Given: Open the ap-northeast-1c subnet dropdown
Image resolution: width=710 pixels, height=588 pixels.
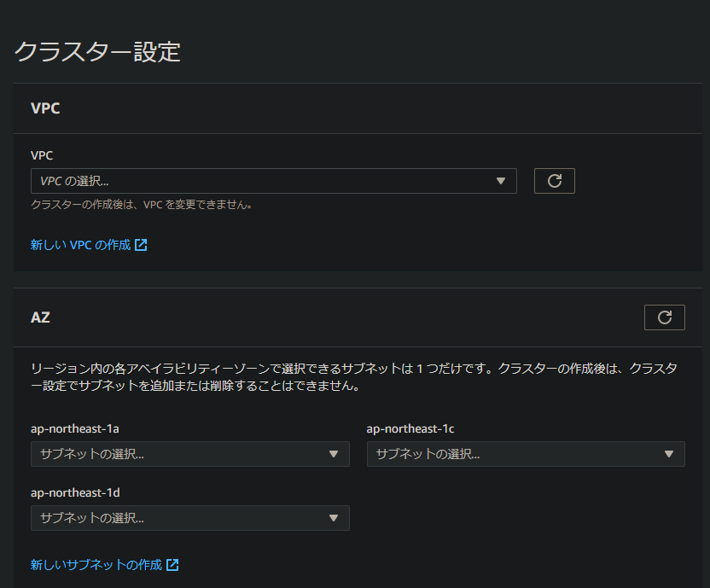Looking at the screenshot, I should click(x=526, y=454).
